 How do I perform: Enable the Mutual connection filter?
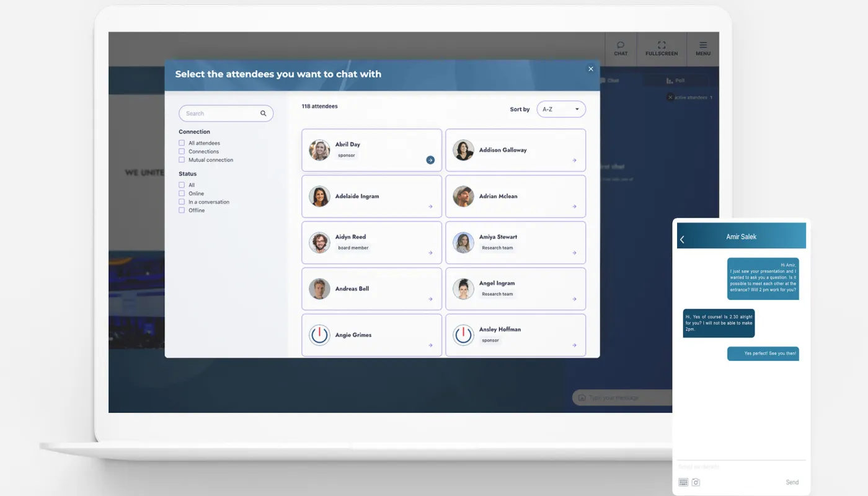[x=182, y=160]
